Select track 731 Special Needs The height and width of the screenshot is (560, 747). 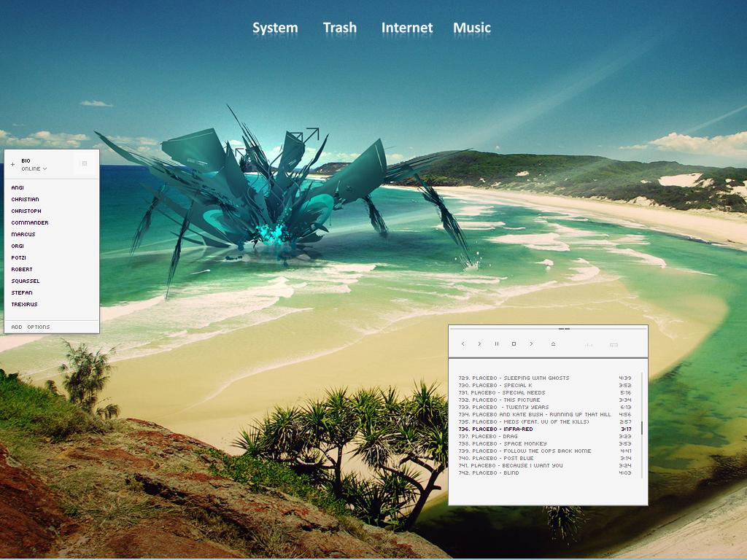545,393
